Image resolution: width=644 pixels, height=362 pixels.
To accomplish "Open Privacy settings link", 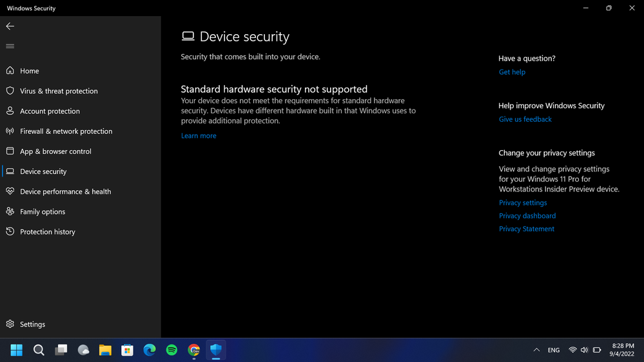I will pyautogui.click(x=522, y=202).
